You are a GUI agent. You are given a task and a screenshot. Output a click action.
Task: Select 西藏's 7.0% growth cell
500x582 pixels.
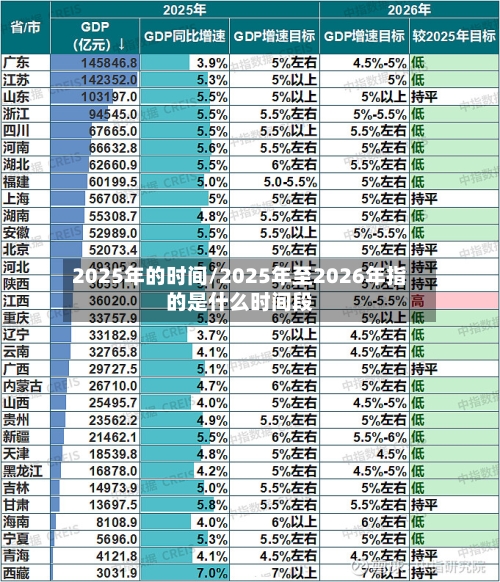(x=184, y=573)
